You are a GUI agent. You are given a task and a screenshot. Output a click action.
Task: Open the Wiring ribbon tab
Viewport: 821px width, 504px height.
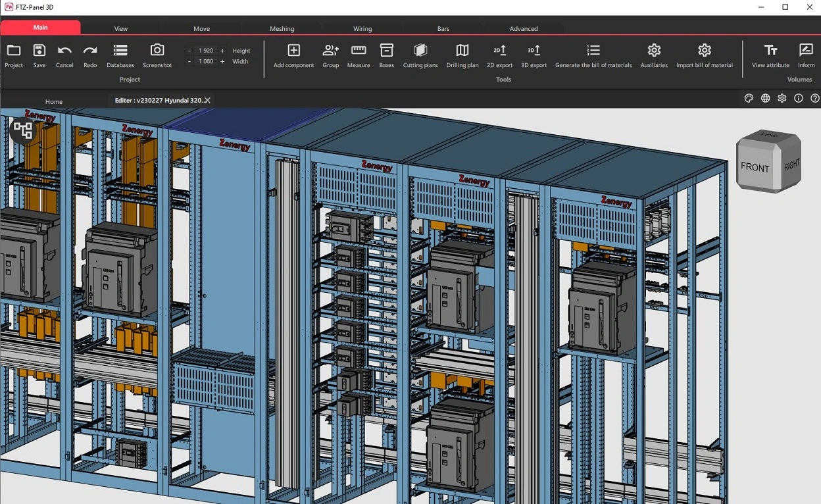[362, 29]
